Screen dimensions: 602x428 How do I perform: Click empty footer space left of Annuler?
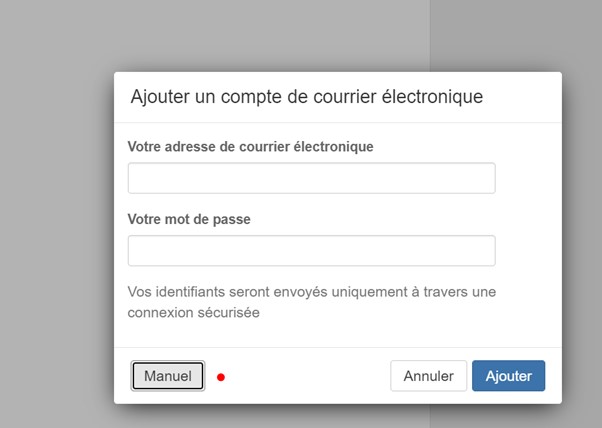coord(310,376)
